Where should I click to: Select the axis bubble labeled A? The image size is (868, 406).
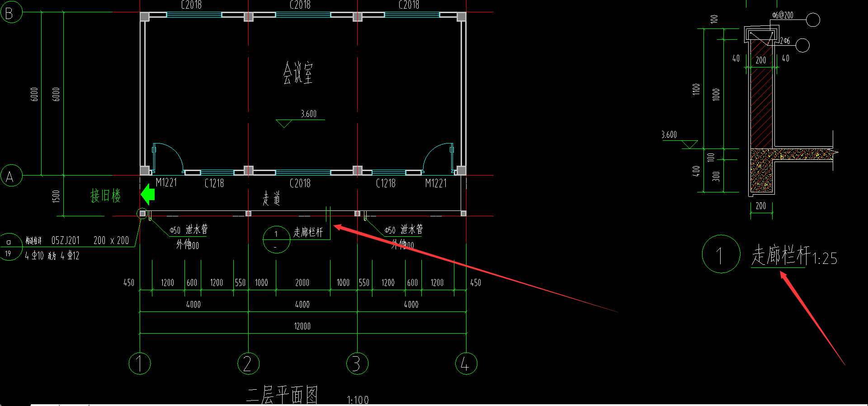(11, 176)
